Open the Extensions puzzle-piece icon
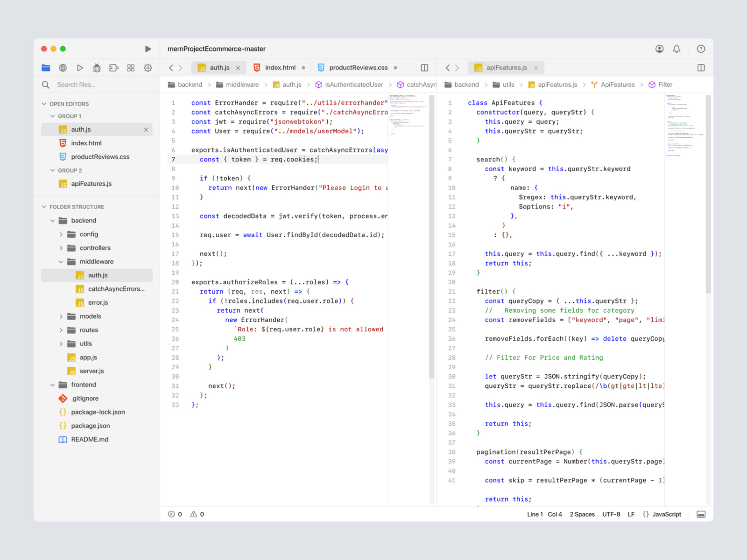 [x=113, y=68]
